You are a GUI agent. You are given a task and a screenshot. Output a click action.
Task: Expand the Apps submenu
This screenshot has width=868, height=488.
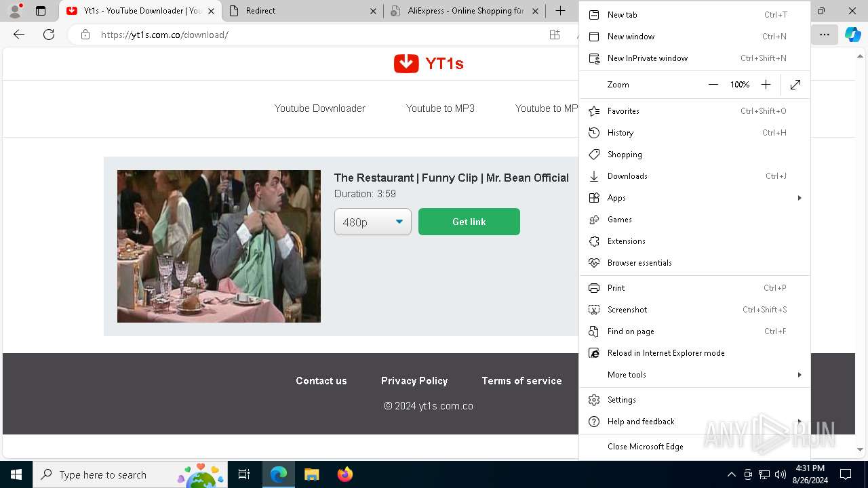point(694,198)
